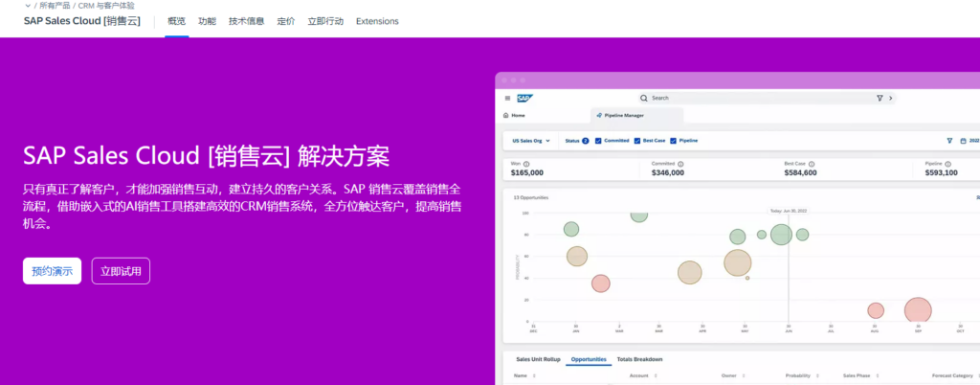The height and width of the screenshot is (385, 980).
Task: Click the right chevron in the Search bar
Action: [890, 98]
